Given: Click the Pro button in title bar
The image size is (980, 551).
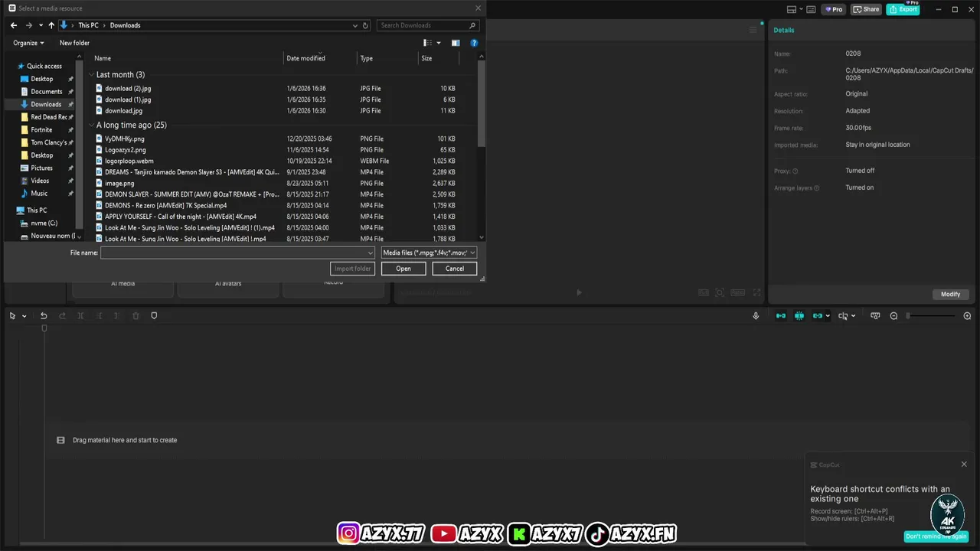Looking at the screenshot, I should click(x=833, y=9).
